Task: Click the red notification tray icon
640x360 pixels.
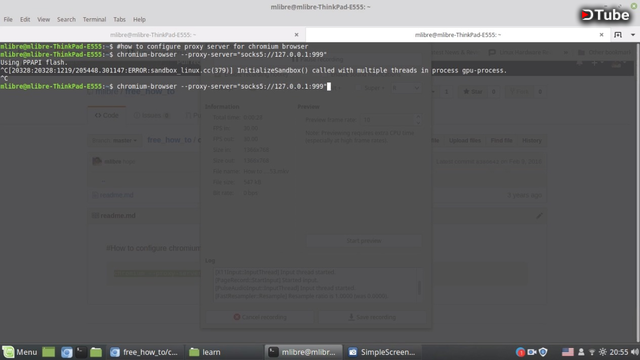Action: pyautogui.click(x=520, y=352)
